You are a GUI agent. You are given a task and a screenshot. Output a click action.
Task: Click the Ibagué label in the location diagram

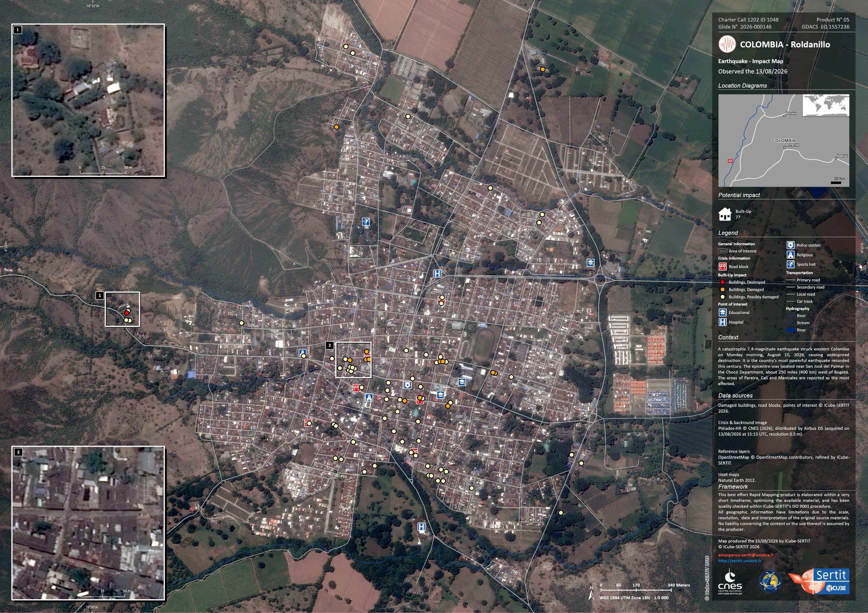[x=842, y=156]
